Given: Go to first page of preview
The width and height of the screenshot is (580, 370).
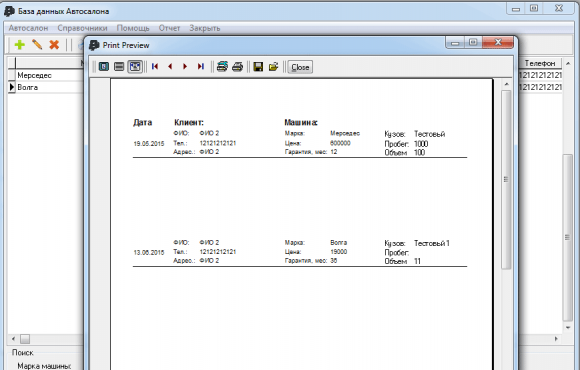Looking at the screenshot, I should click(x=155, y=67).
